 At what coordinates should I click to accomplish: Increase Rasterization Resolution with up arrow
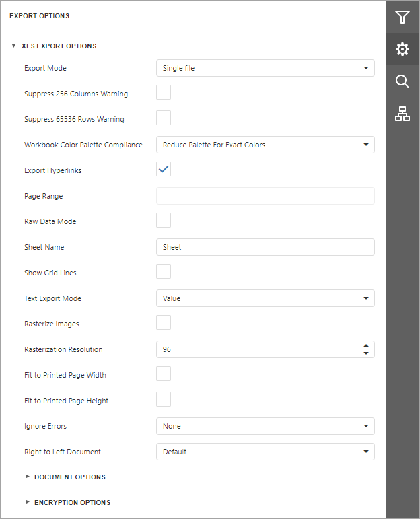coord(365,346)
